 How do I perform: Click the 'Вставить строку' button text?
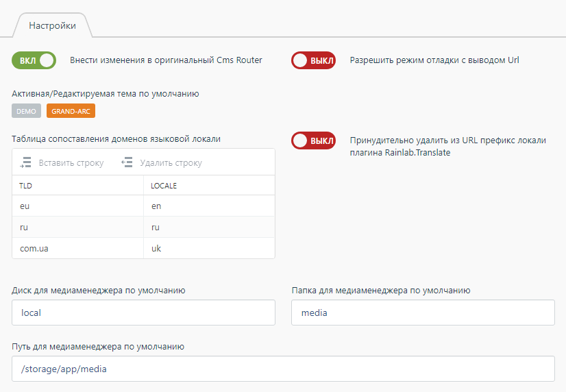(x=71, y=163)
